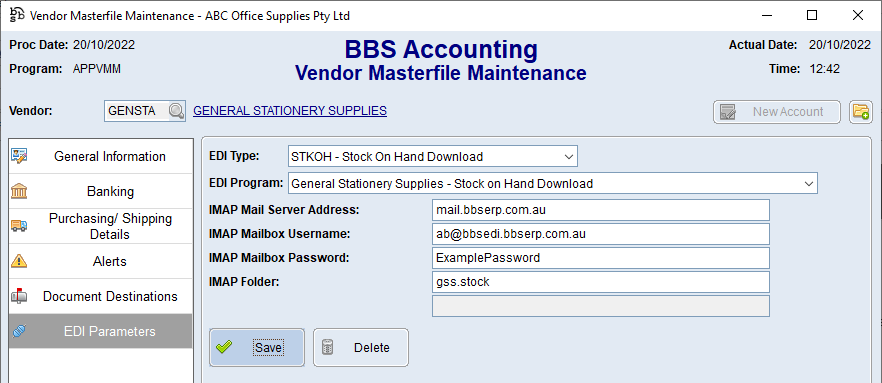Click the yellow folder icon beside New Account
Viewport: 882px width, 383px height.
861,112
